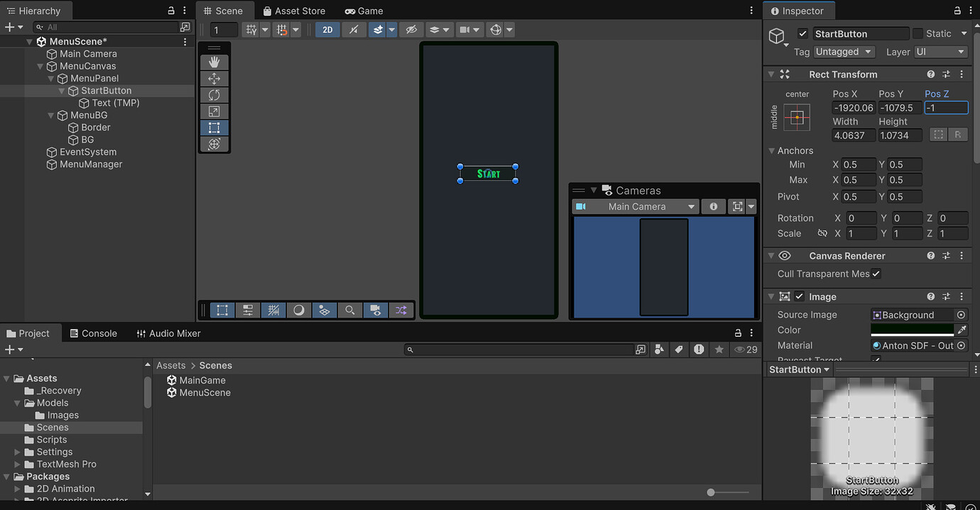
Task: Uncheck Cull Transparent Mesh in Canvas Renderer
Action: click(876, 273)
